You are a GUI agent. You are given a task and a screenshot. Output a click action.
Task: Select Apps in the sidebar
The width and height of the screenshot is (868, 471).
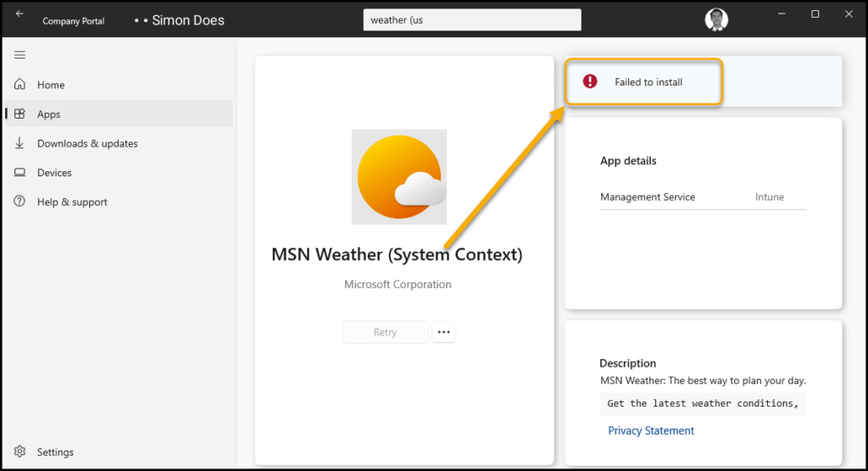pos(48,114)
